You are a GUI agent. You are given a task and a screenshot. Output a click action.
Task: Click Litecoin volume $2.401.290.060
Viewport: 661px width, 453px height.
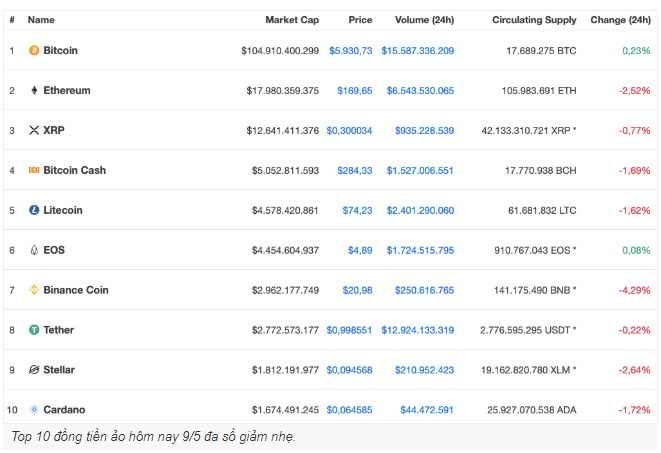click(420, 210)
